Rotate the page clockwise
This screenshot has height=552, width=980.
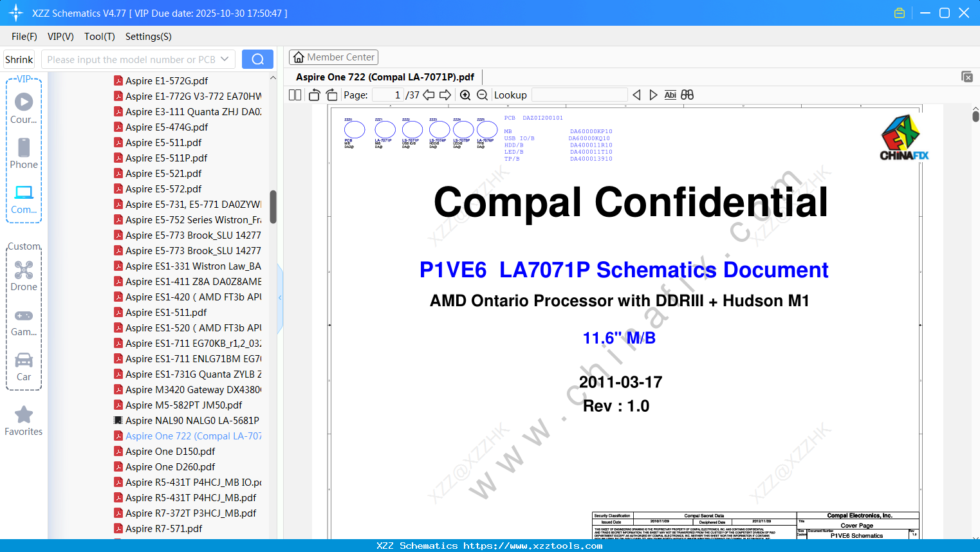332,95
